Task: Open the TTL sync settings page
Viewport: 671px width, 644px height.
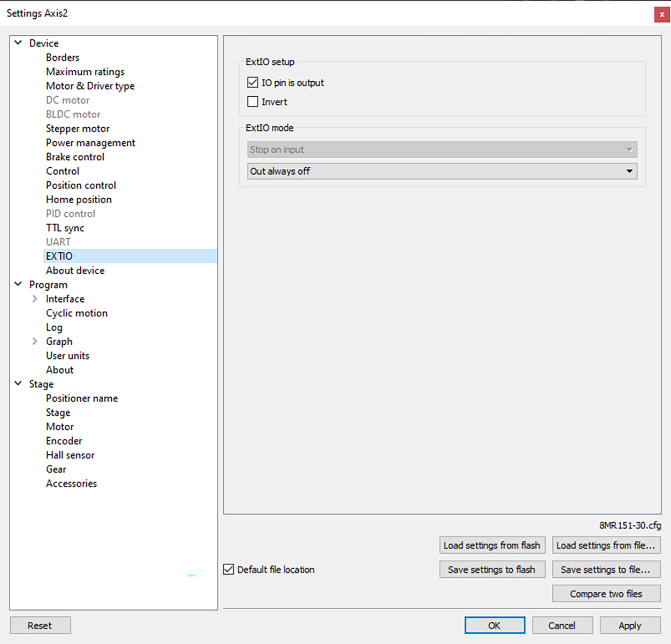Action: tap(65, 228)
